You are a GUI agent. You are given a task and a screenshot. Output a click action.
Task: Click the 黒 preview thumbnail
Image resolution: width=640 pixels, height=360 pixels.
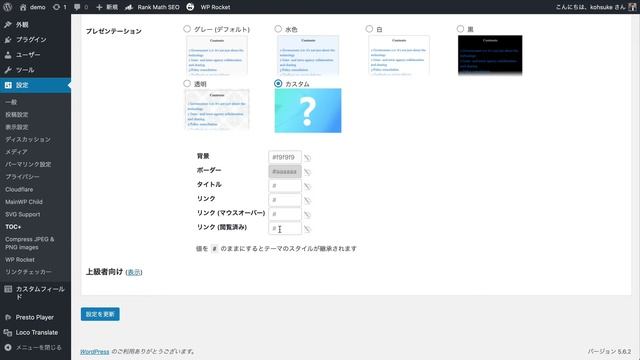pyautogui.click(x=490, y=56)
